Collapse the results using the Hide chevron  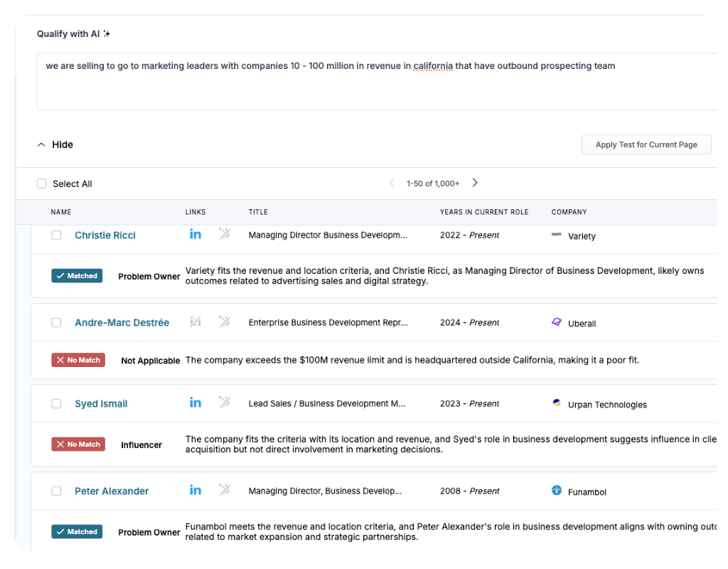point(41,144)
